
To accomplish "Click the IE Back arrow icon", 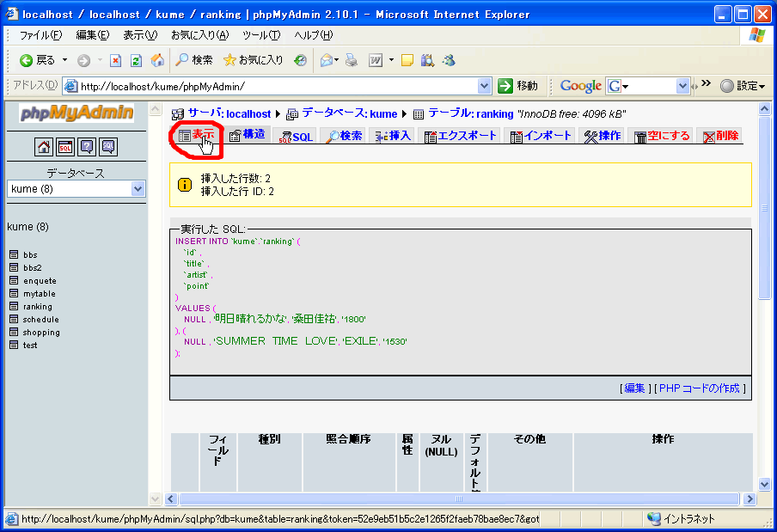I will (26, 60).
